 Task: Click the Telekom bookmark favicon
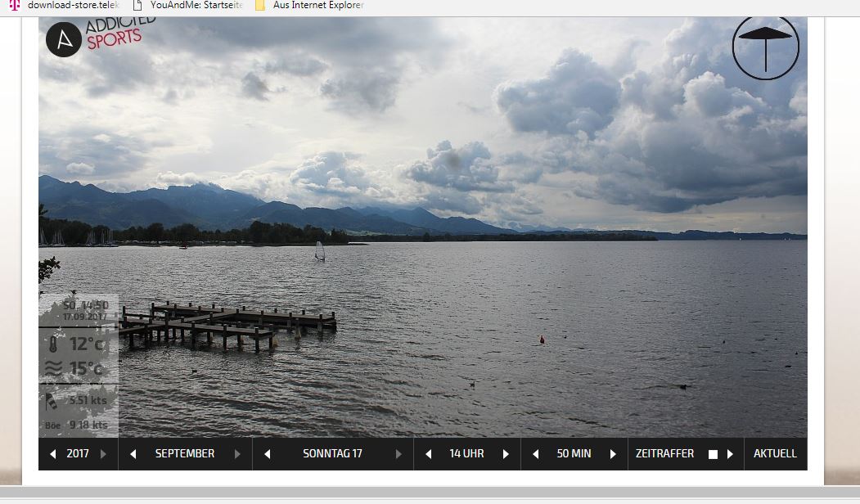pyautogui.click(x=15, y=5)
